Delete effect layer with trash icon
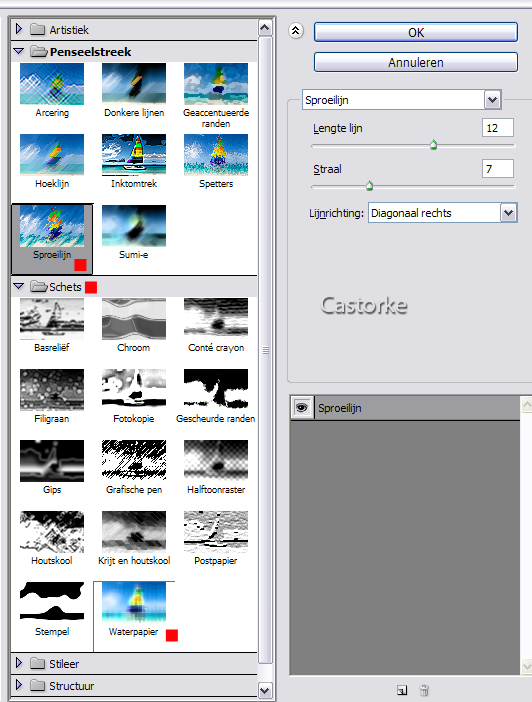 pos(424,690)
